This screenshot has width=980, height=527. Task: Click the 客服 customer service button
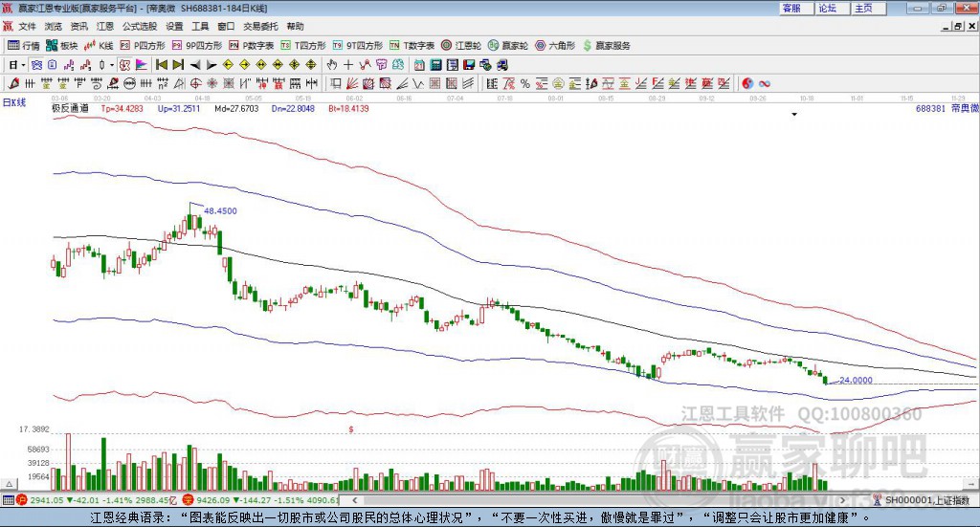coord(796,8)
